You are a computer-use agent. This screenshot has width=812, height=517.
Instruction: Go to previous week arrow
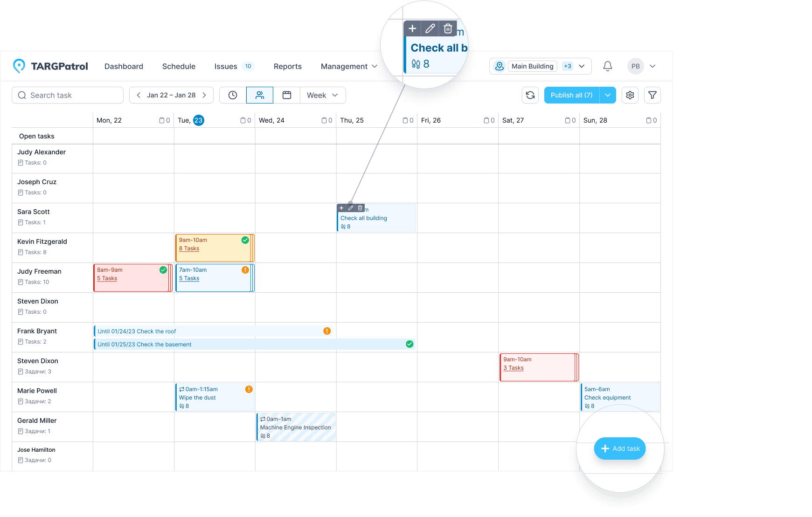[x=139, y=95]
